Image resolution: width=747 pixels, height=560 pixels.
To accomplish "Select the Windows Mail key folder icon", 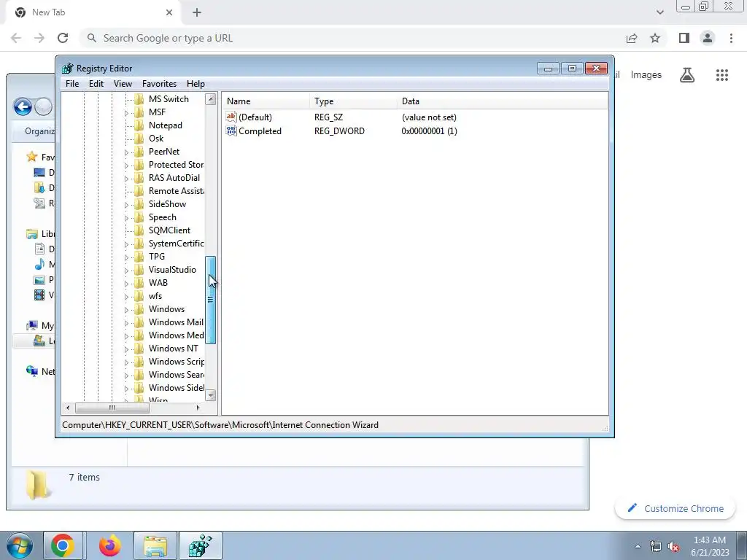I will (x=139, y=322).
